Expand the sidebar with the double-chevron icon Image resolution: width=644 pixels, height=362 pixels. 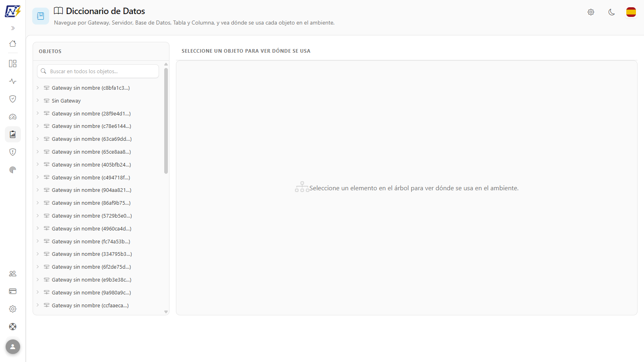pos(13,28)
